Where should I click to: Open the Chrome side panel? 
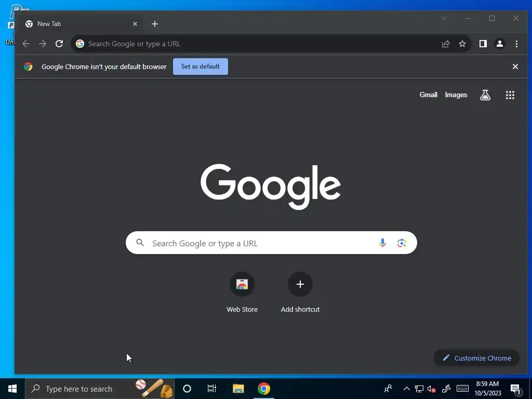(x=483, y=44)
